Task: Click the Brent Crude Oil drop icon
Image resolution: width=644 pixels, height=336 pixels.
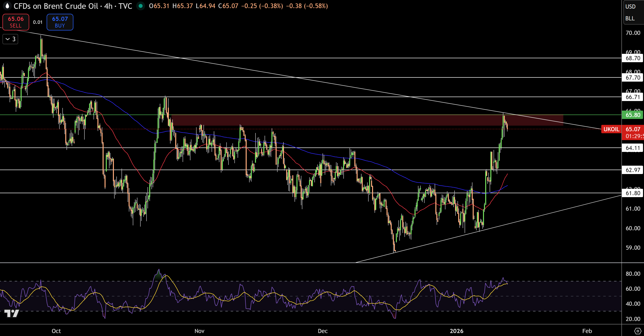Action: coord(7,6)
